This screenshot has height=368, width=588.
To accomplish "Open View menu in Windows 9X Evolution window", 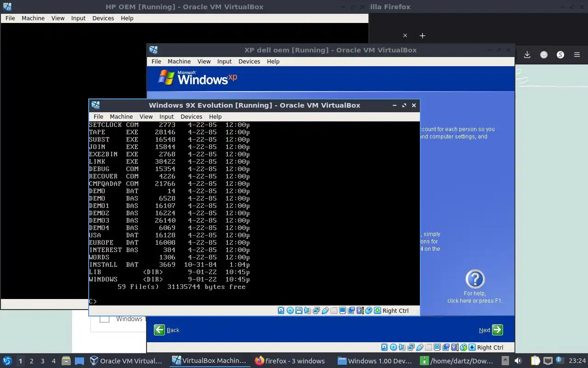I will click(146, 116).
